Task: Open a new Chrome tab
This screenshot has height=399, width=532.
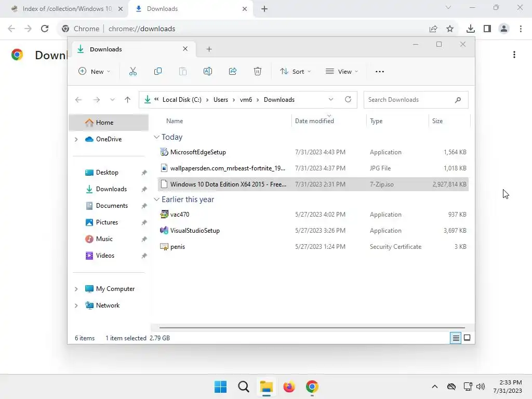Action: tap(264, 9)
